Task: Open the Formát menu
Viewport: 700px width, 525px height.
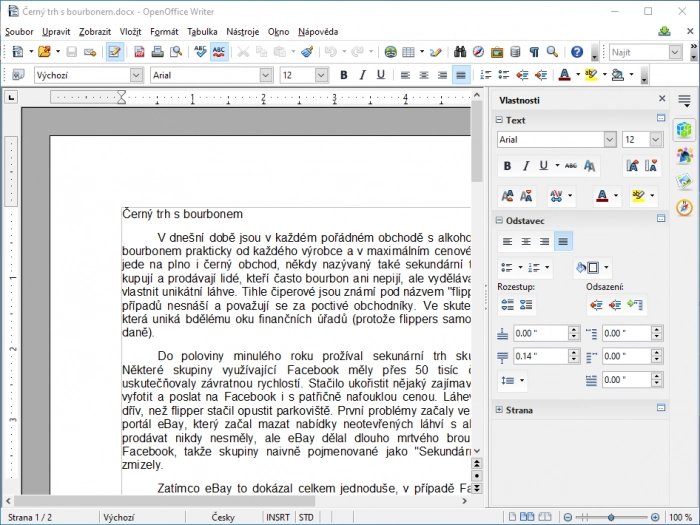Action: 164,32
